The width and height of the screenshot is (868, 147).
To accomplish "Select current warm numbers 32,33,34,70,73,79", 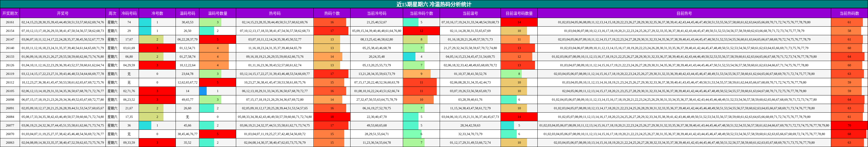I will coord(470,134).
